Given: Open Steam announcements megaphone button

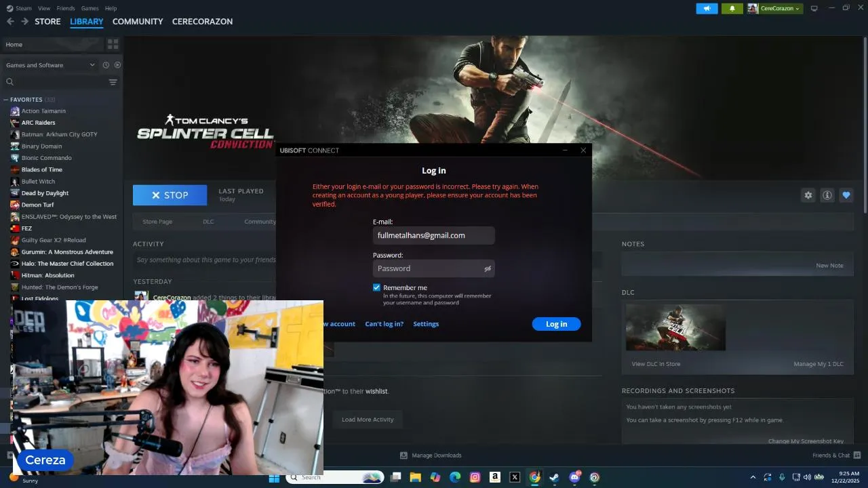Looking at the screenshot, I should 707,8.
